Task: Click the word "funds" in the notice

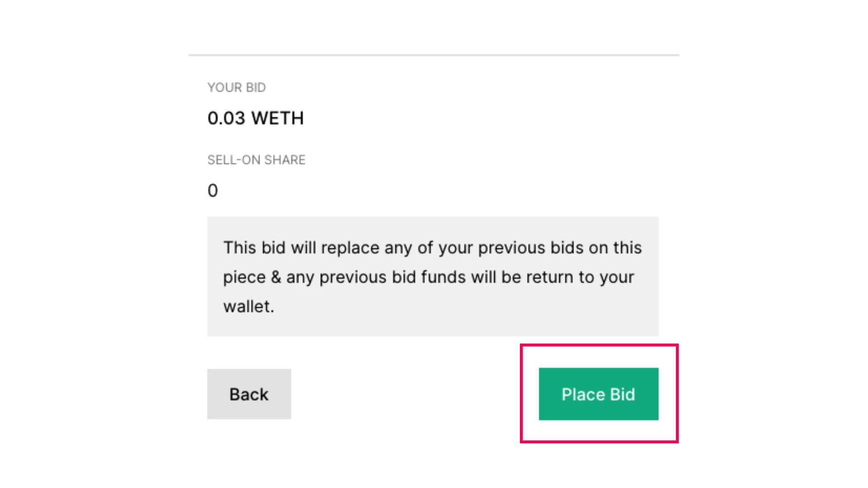Action: point(443,277)
